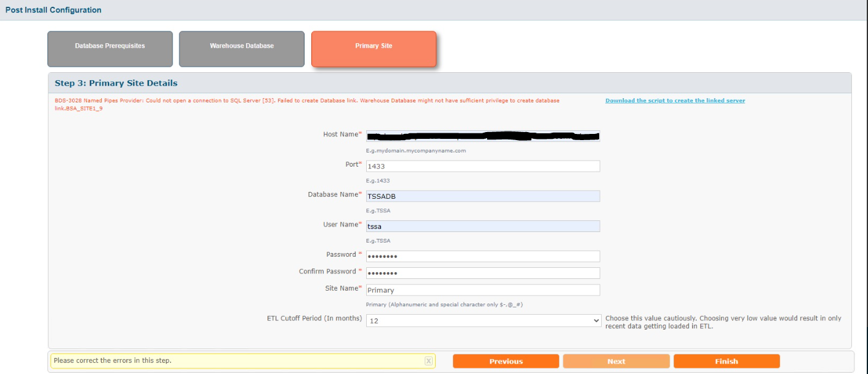Viewport: 868px width, 374px height.
Task: Click the Site Name field Primary
Action: click(483, 290)
